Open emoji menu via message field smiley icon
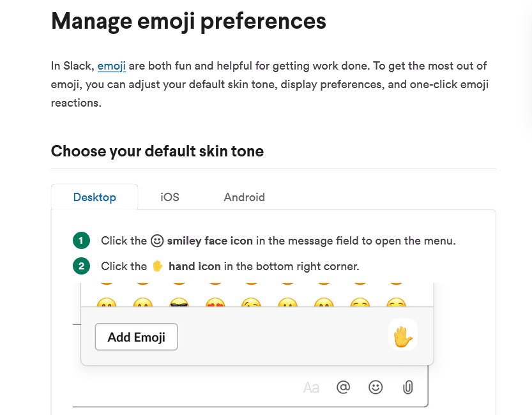The image size is (532, 415). pyautogui.click(x=376, y=387)
